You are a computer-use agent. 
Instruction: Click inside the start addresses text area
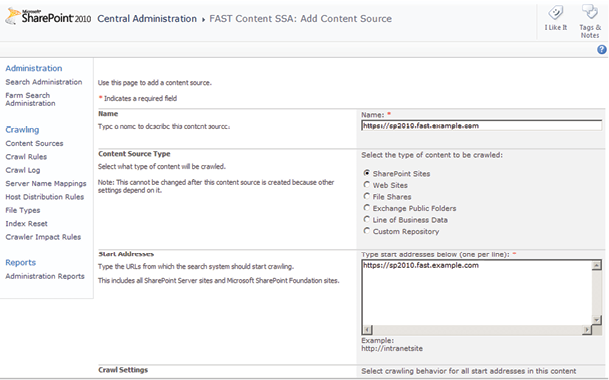tap(477, 293)
